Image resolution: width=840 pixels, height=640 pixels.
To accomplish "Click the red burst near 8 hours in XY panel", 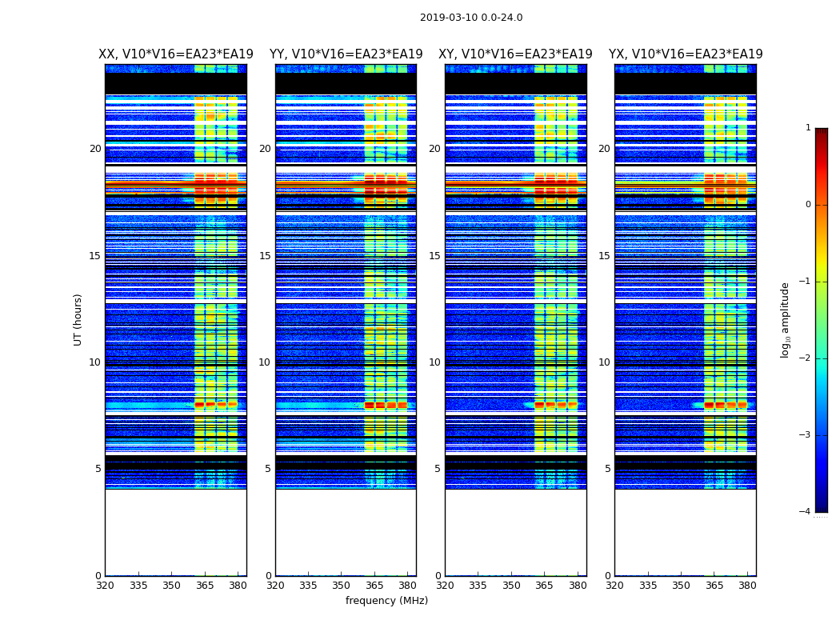I will coord(556,405).
